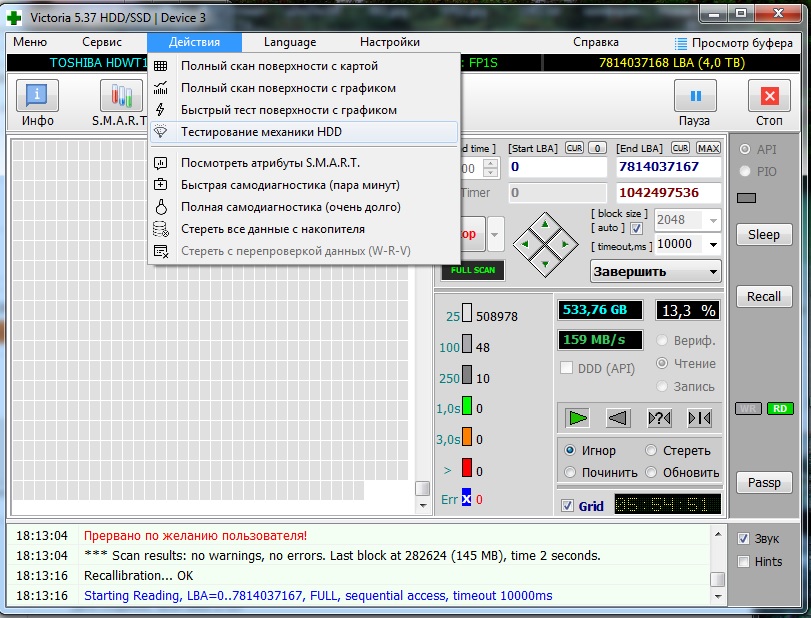Open the dropdown arrow beside the Stop scan button
The image size is (811, 618).
point(494,234)
